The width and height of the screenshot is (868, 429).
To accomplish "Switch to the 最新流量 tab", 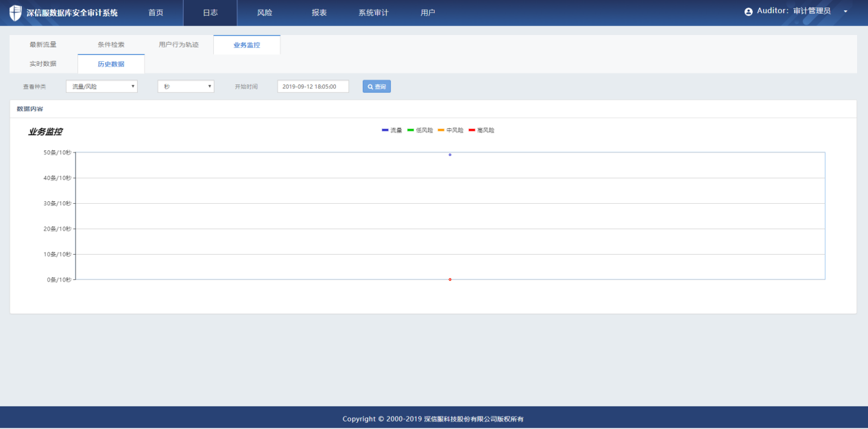I will point(43,45).
